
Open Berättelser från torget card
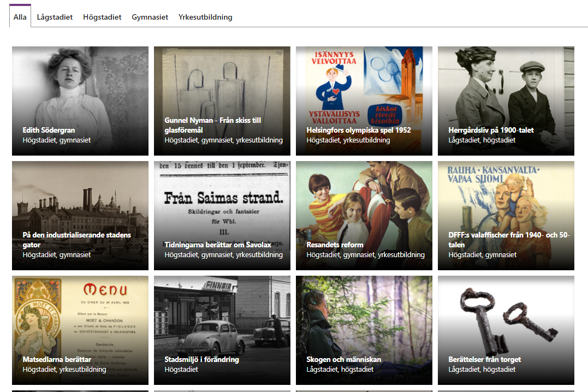tap(506, 330)
